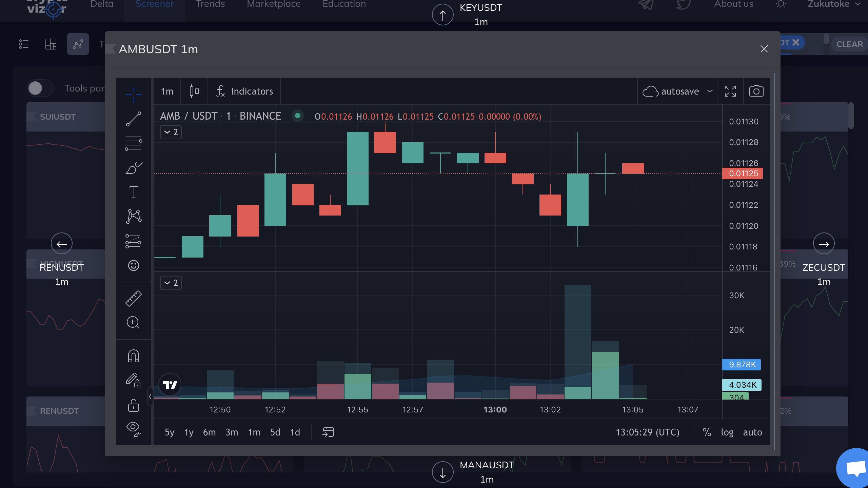
Task: Take a chart snapshot with camera icon
Action: coord(756,91)
